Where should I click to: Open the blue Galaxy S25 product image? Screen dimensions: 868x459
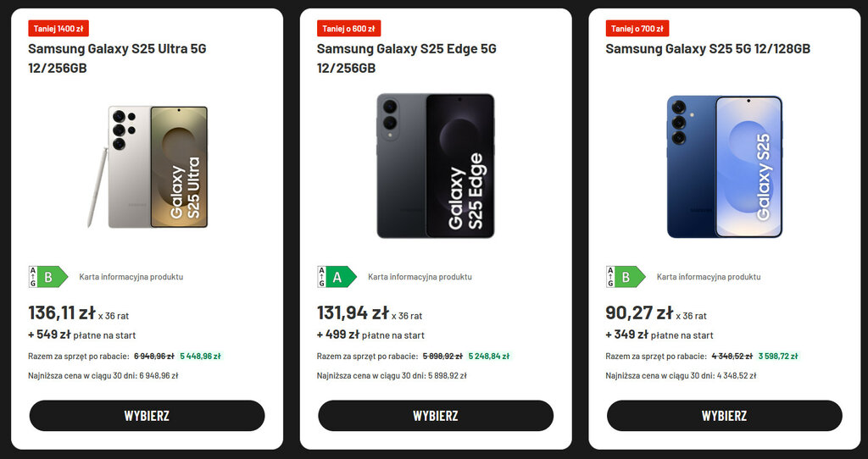[724, 167]
